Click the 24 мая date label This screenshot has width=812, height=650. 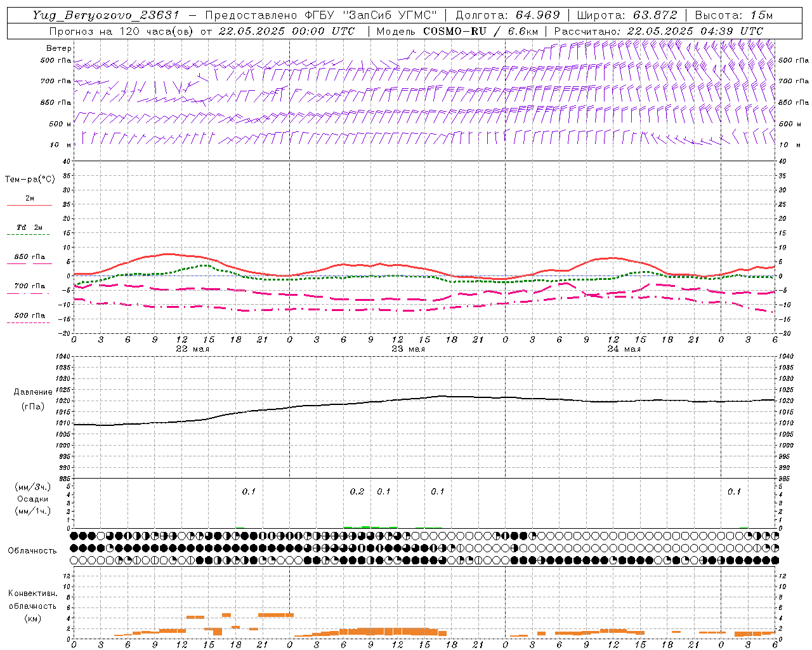click(624, 349)
